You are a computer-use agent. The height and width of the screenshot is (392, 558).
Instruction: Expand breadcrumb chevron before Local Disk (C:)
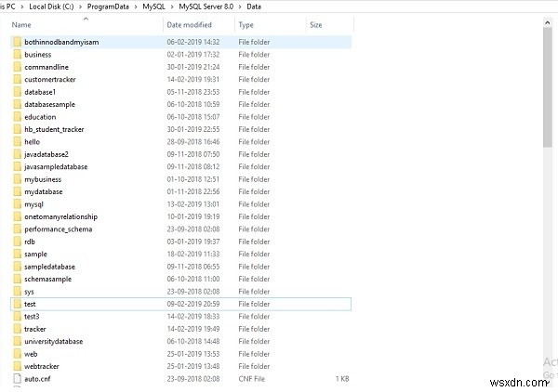[22, 7]
